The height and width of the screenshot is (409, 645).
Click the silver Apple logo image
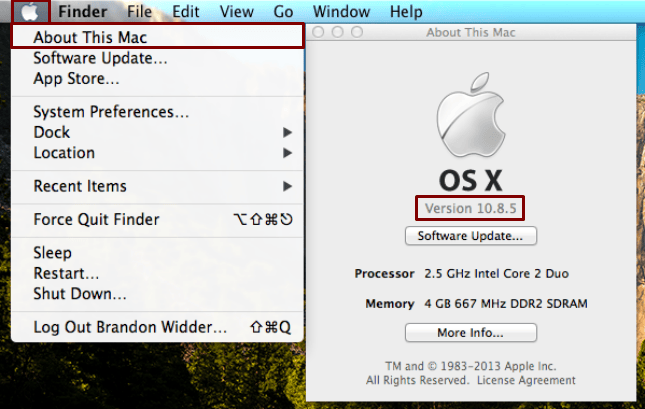tap(471, 114)
